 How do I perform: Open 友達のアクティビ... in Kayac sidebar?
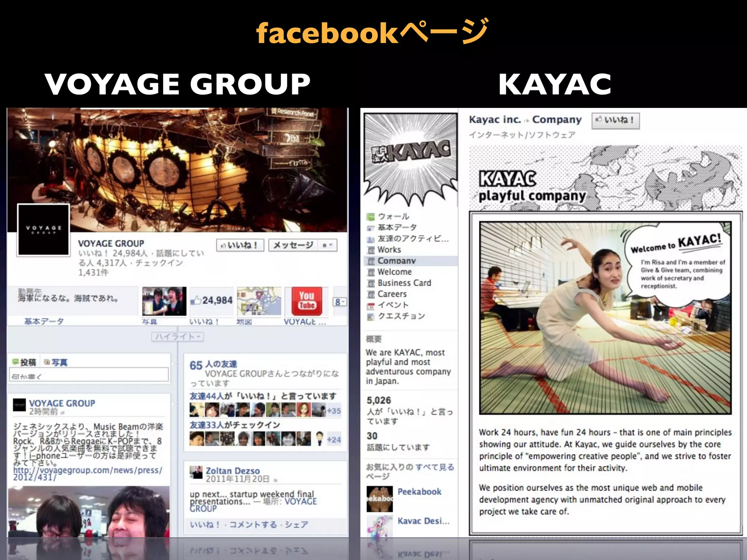point(413,238)
